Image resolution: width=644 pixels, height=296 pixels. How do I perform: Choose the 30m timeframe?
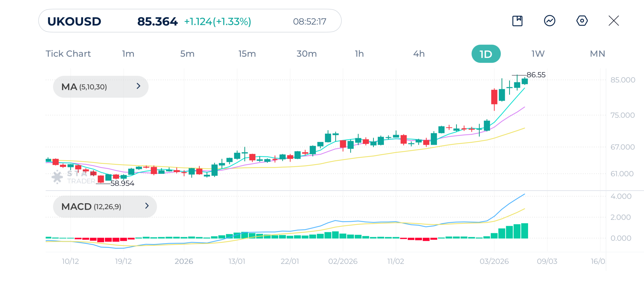[x=306, y=54]
